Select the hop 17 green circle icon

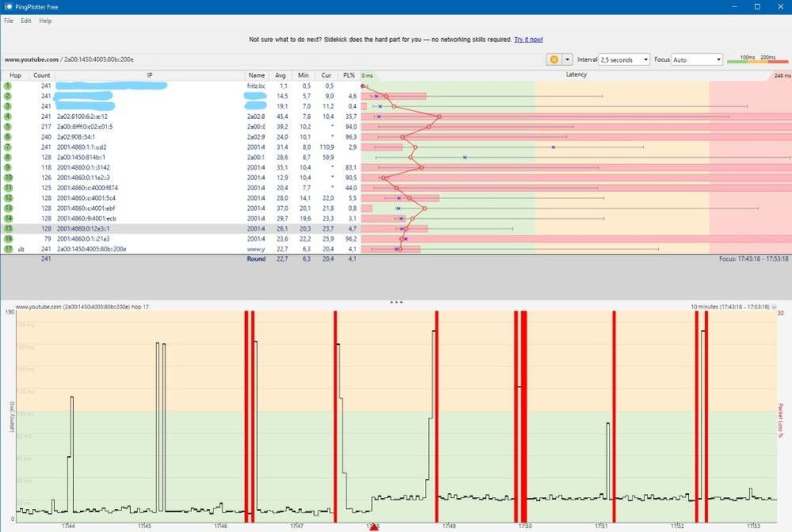[8, 249]
